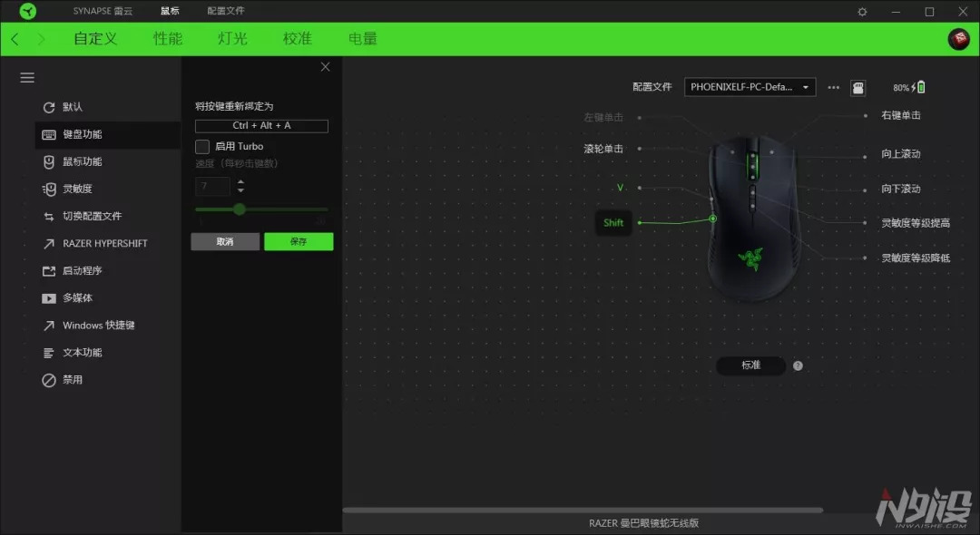Open RAZER HYPERSHIFT settings
This screenshot has height=535, width=980.
tap(104, 243)
